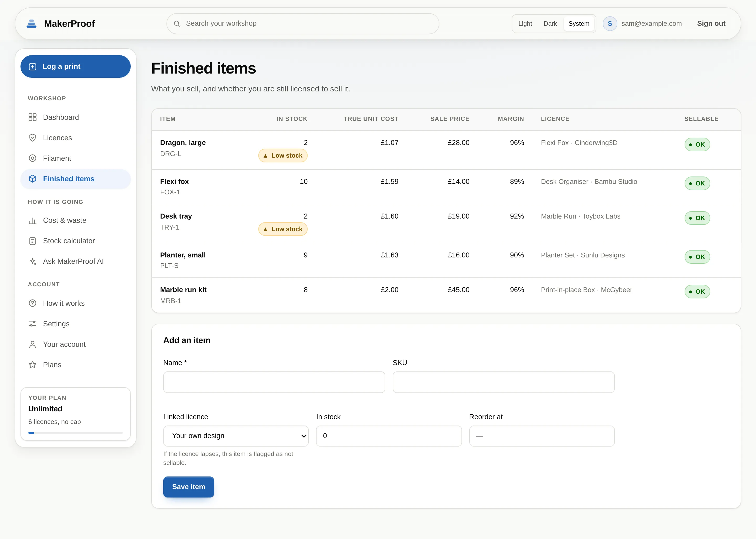Open Stock calculator page

coord(76,241)
